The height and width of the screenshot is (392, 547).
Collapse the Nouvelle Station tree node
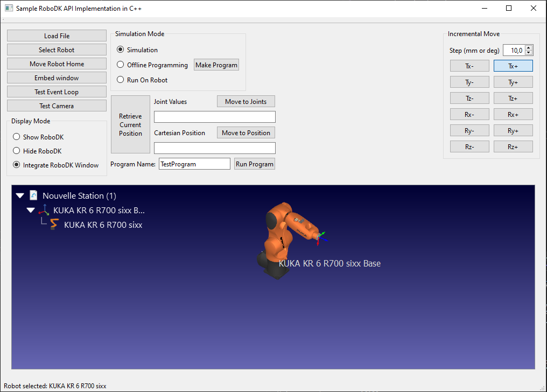(x=20, y=196)
